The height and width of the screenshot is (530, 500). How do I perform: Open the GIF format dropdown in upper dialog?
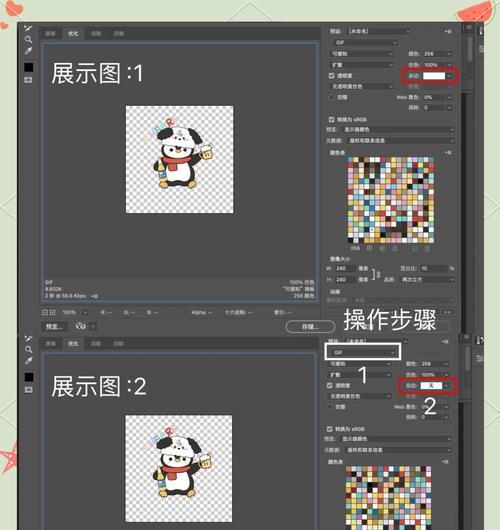pos(365,43)
